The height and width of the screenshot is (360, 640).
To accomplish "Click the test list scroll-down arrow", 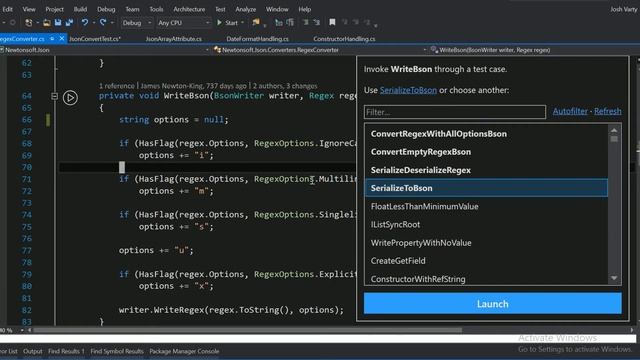I will point(614,278).
